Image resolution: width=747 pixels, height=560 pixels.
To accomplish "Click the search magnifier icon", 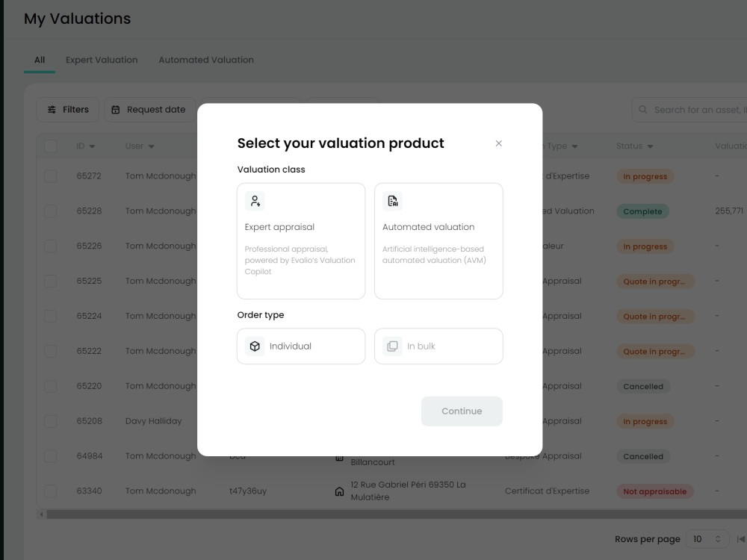I will 642,110.
